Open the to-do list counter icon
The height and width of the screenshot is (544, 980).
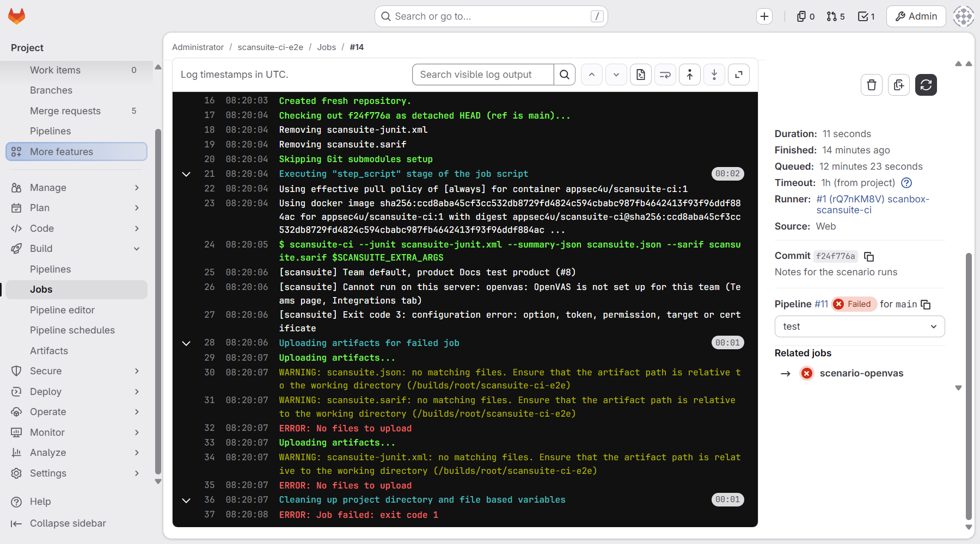(866, 16)
